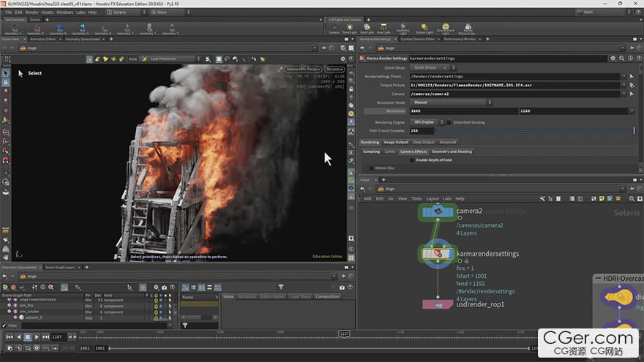
Task: Open the parameter pane gear menu
Action: pos(613,59)
